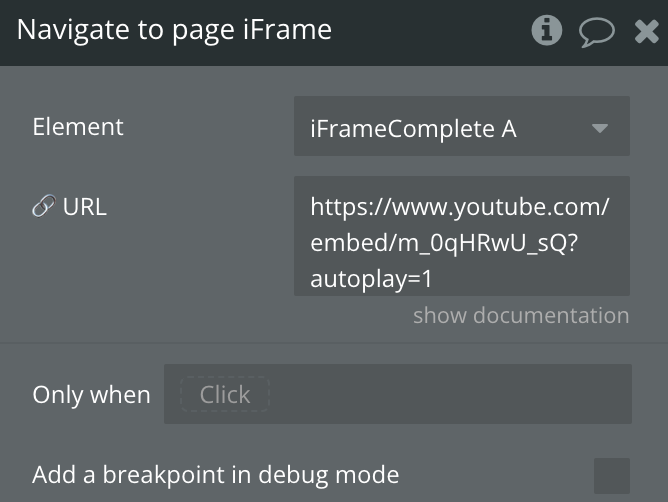Open the comment speech bubble icon
Screen dimensions: 668x502
[596, 32]
